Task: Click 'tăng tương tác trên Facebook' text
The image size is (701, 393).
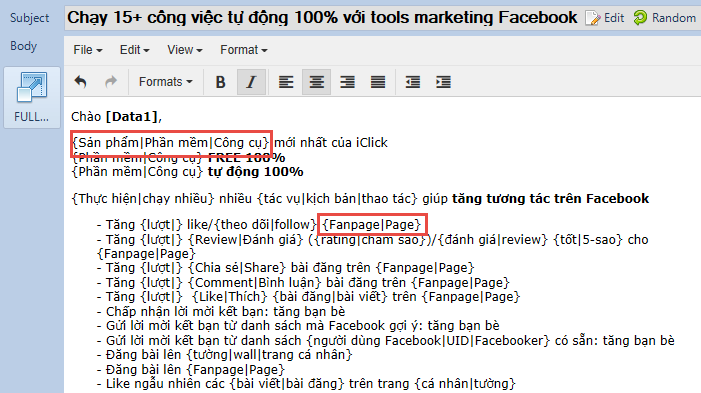Action: 550,199
